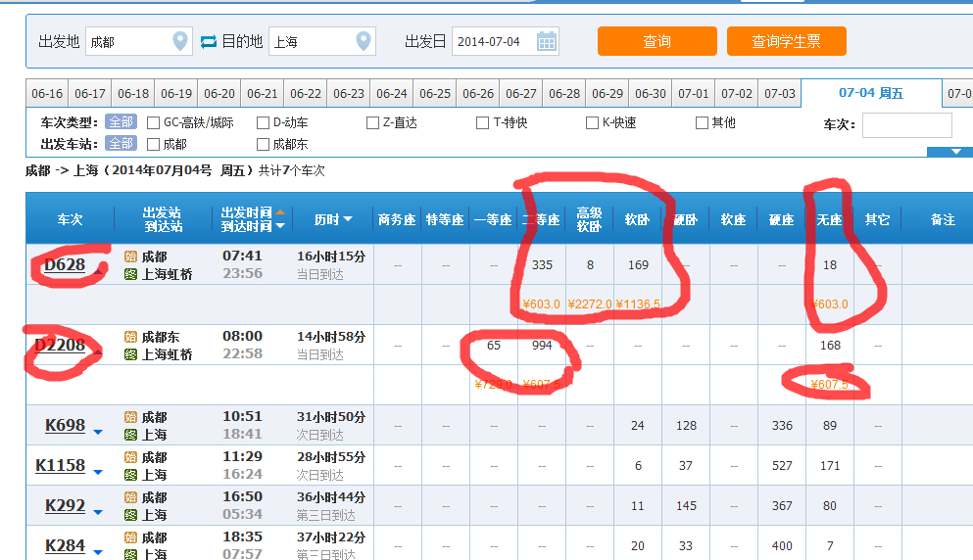This screenshot has height=560, width=973.
Task: Click the D628 高级软卧 price ¥2272.0
Action: point(590,304)
